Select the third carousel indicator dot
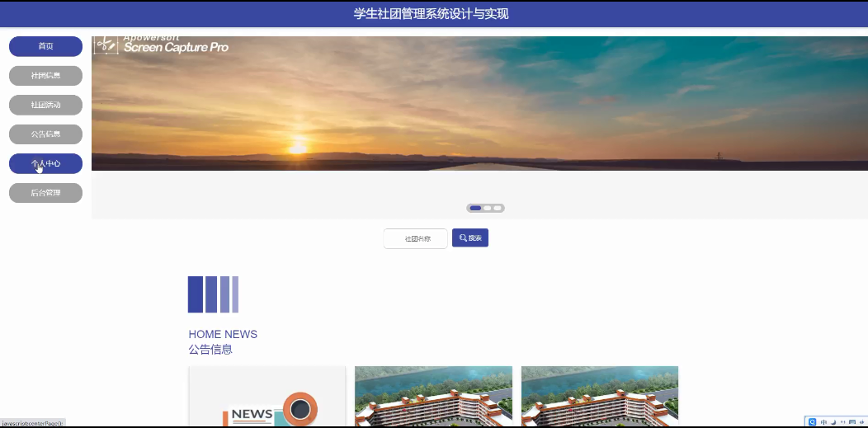Viewport: 868px width, 428px height. point(497,208)
